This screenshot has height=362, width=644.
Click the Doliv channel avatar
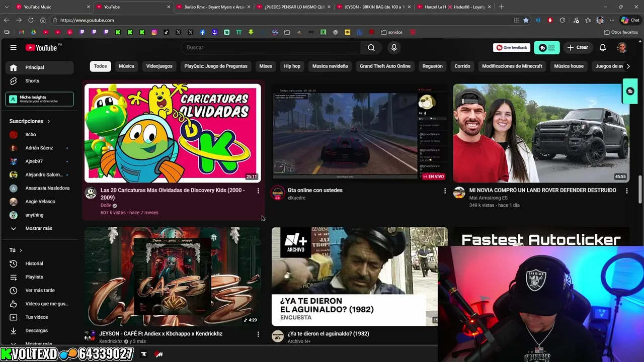[x=91, y=193]
